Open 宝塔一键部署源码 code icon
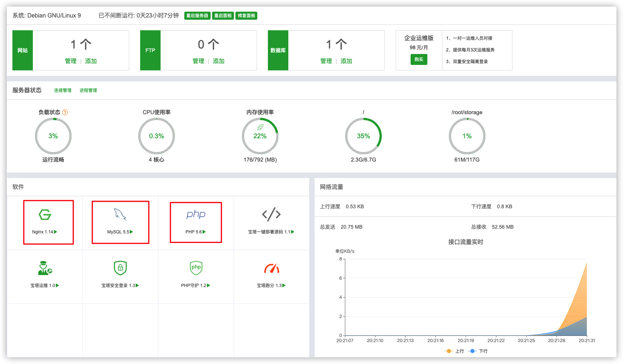This screenshot has height=364, width=623. click(x=271, y=215)
